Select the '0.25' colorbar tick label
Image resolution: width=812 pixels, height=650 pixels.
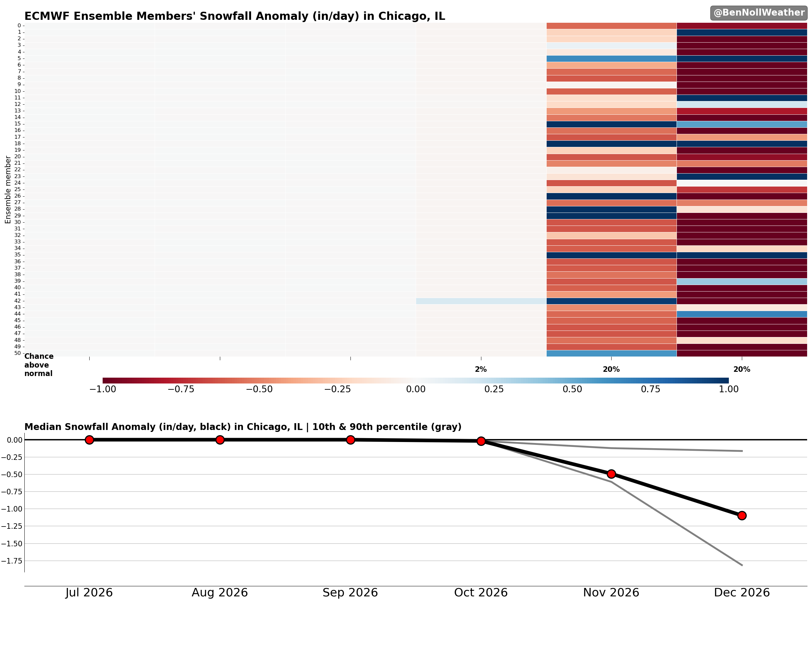click(494, 389)
